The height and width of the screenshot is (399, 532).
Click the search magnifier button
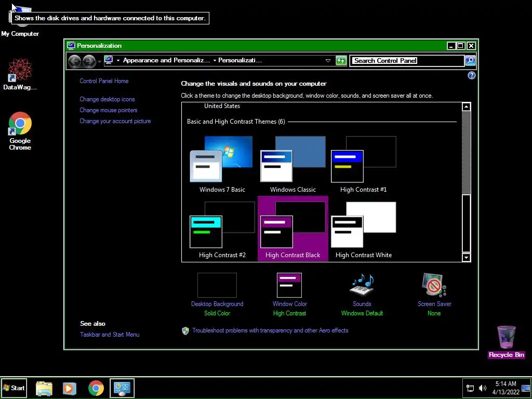tap(470, 61)
